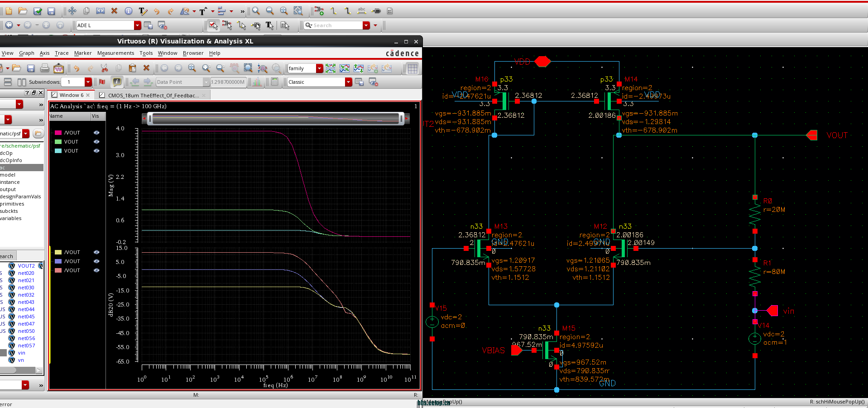
Task: Select the Create Pin icon in schematic toolbar
Action: pos(376,11)
